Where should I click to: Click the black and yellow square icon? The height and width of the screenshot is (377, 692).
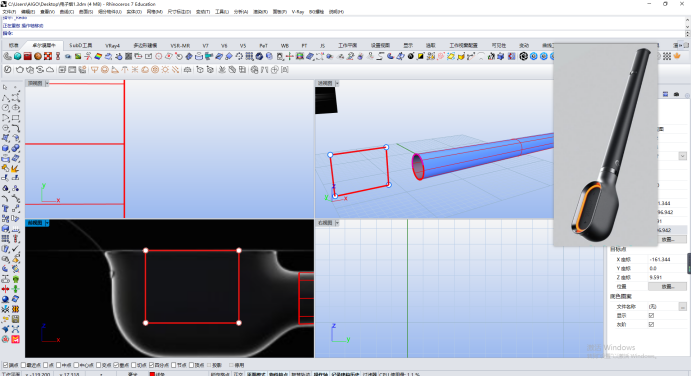coord(421,57)
